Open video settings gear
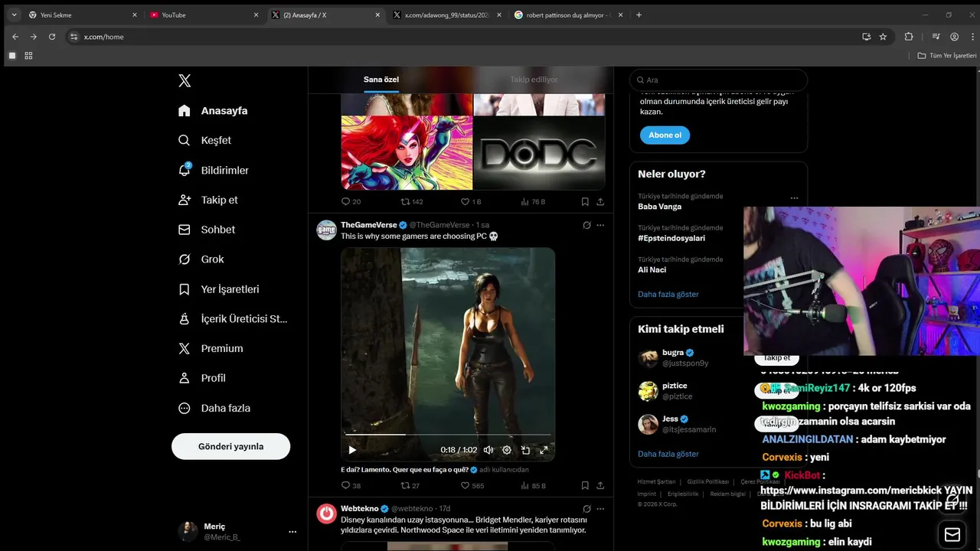The image size is (980, 551). 507,451
